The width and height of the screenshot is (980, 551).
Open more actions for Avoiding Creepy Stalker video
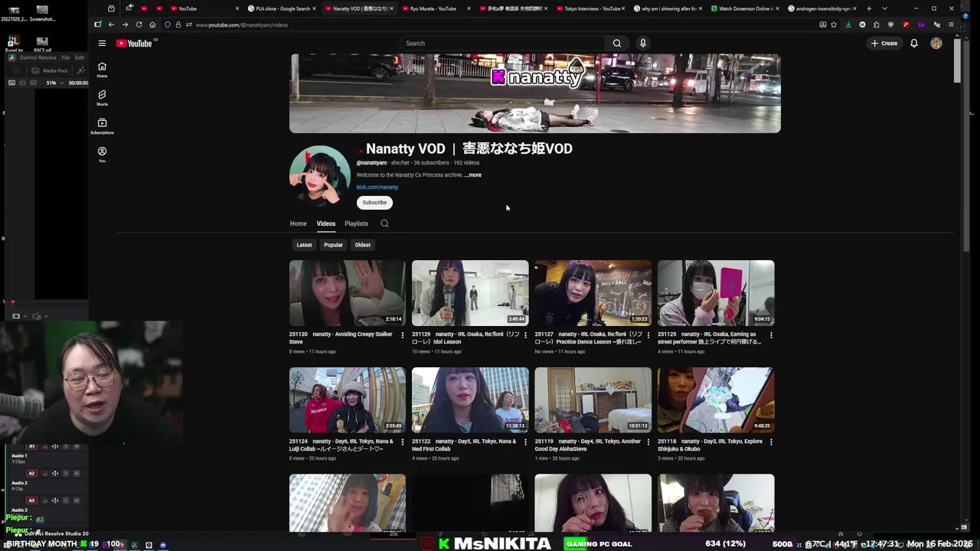403,335
